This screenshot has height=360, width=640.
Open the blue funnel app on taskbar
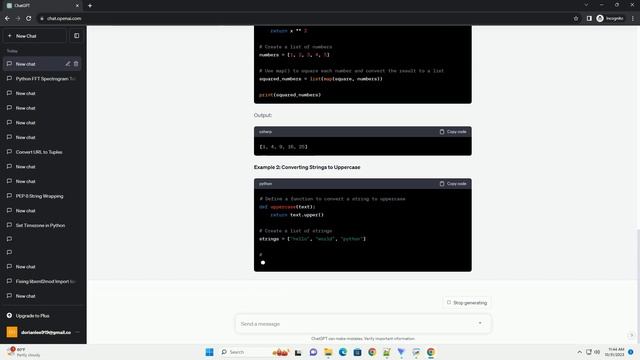pos(401,352)
